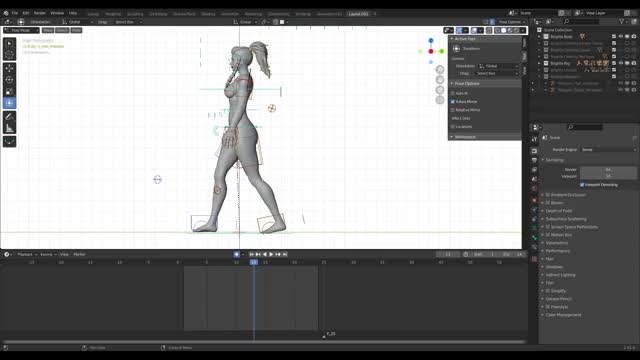
Task: Enable the Bloom checkbox
Action: coord(548,203)
